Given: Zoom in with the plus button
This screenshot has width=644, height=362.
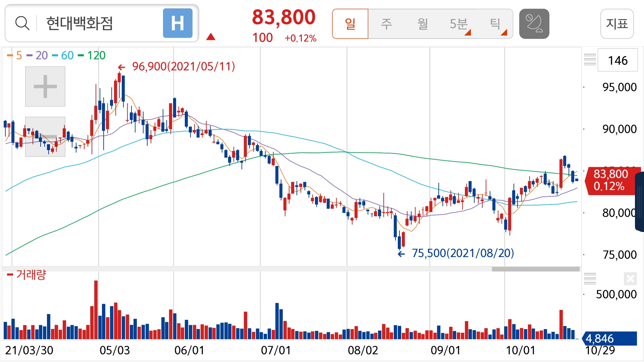Looking at the screenshot, I should coord(45,86).
